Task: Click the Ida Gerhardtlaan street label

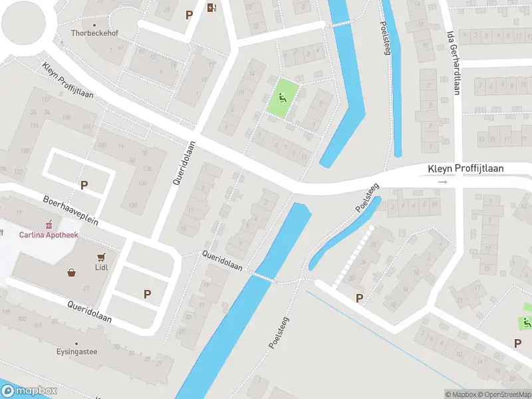Action: point(454,63)
